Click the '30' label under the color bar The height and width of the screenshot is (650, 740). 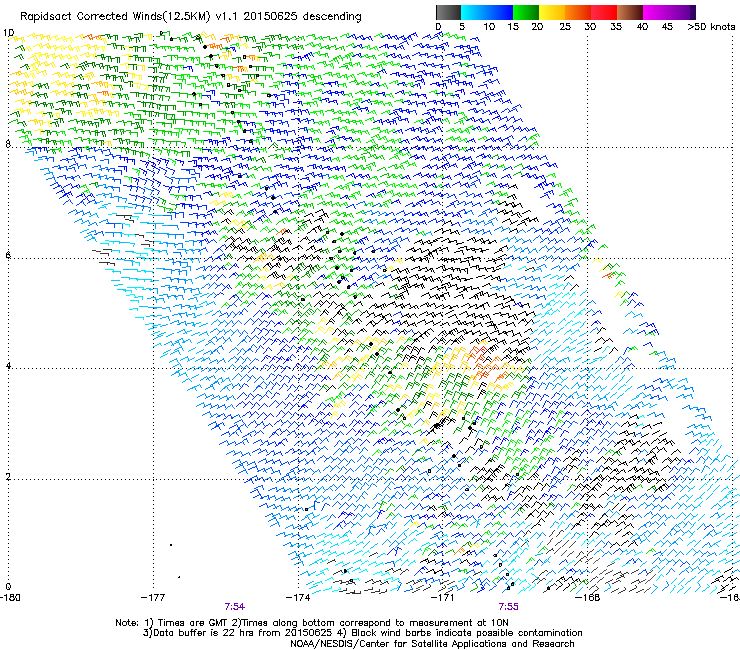[x=590, y=27]
